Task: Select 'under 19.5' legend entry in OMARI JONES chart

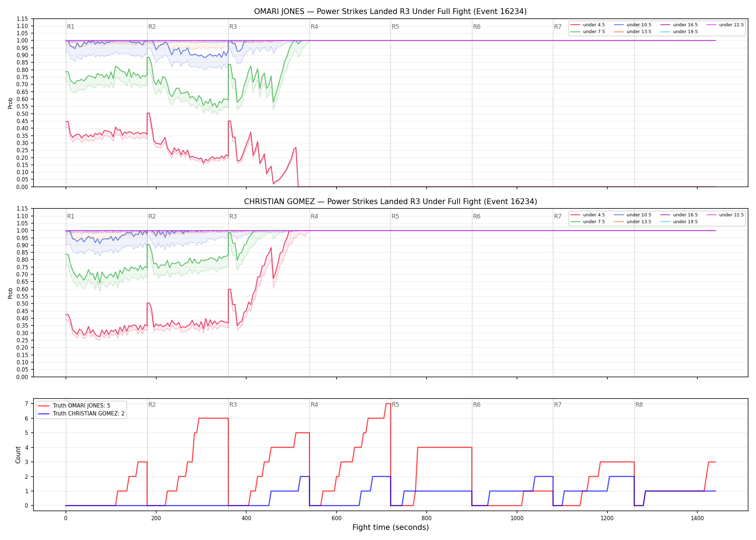Action: 679,32
